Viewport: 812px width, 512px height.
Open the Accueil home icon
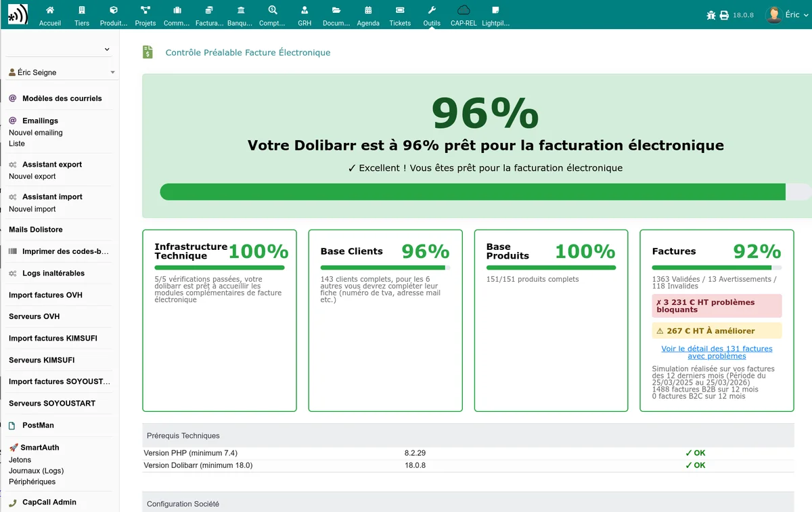tap(50, 10)
